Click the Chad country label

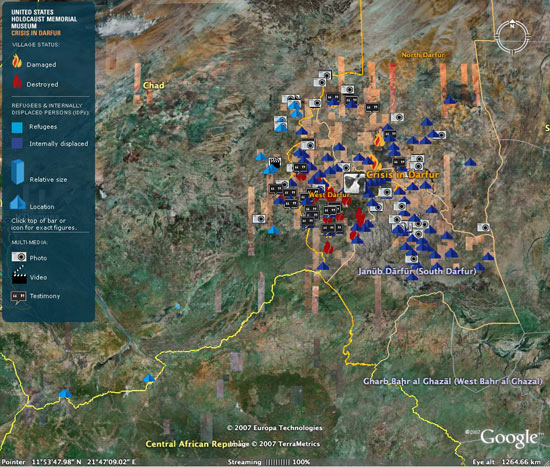(154, 85)
